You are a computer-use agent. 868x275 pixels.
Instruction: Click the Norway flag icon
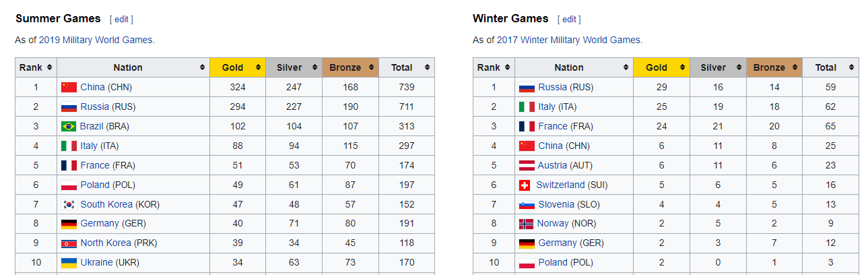526,224
